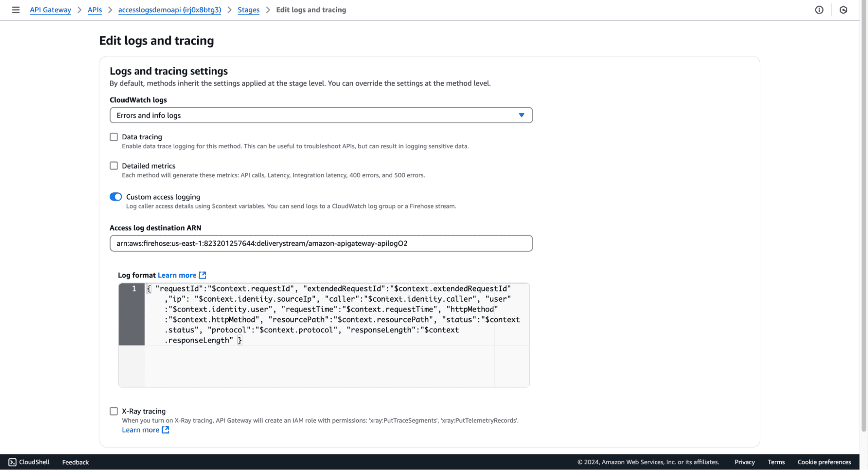Click the info icon in the top bar
Screen dimensions: 868x470
[819, 10]
